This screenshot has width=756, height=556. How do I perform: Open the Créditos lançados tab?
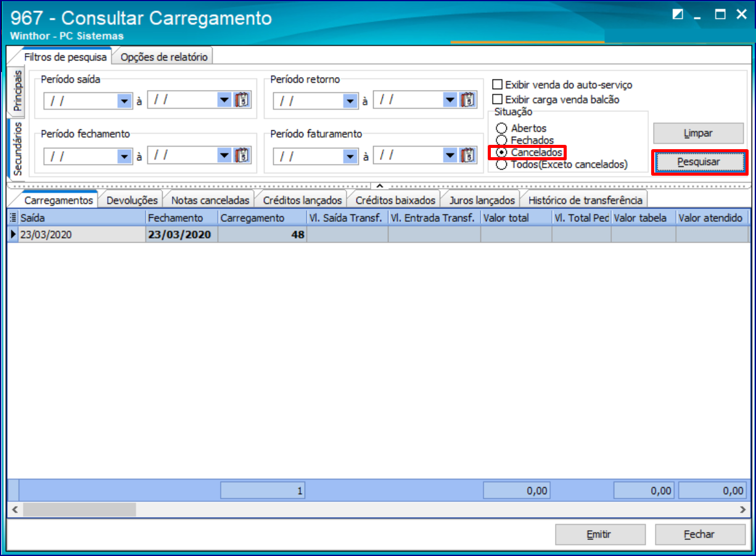pos(302,200)
